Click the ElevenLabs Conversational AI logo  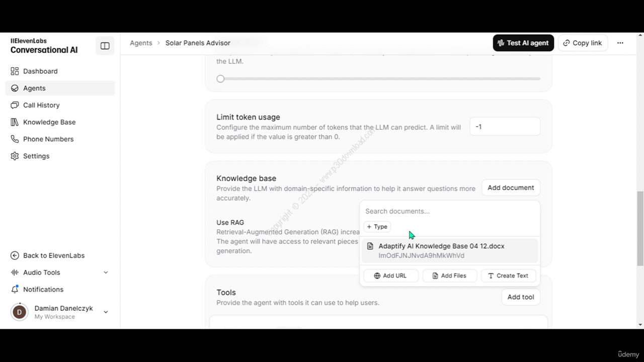[x=44, y=46]
